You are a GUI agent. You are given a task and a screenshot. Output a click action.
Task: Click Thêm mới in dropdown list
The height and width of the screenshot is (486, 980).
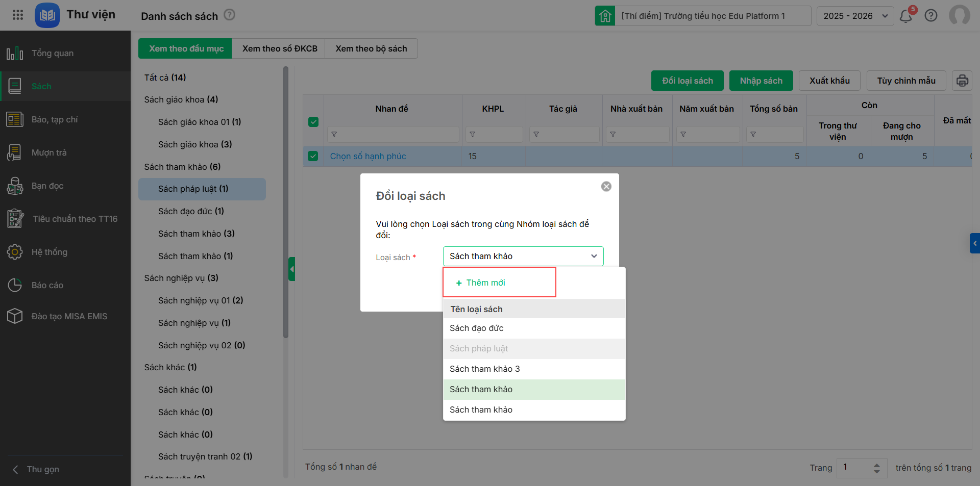click(485, 283)
